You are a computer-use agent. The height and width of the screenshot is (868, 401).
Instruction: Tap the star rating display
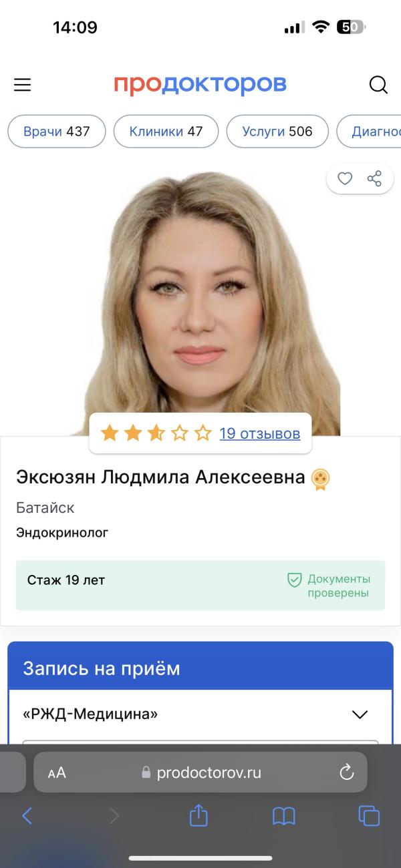tap(156, 434)
